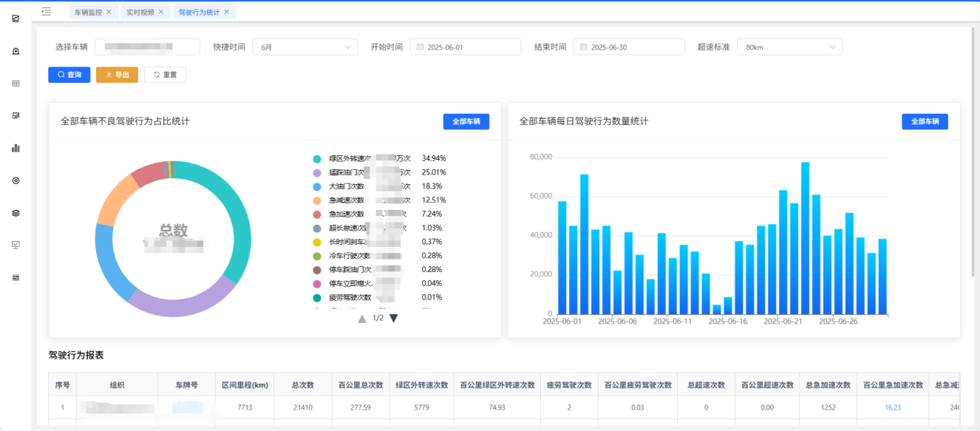Click the stacked layers sidebar icon
Screen dimensions: 980x431
tap(16, 213)
